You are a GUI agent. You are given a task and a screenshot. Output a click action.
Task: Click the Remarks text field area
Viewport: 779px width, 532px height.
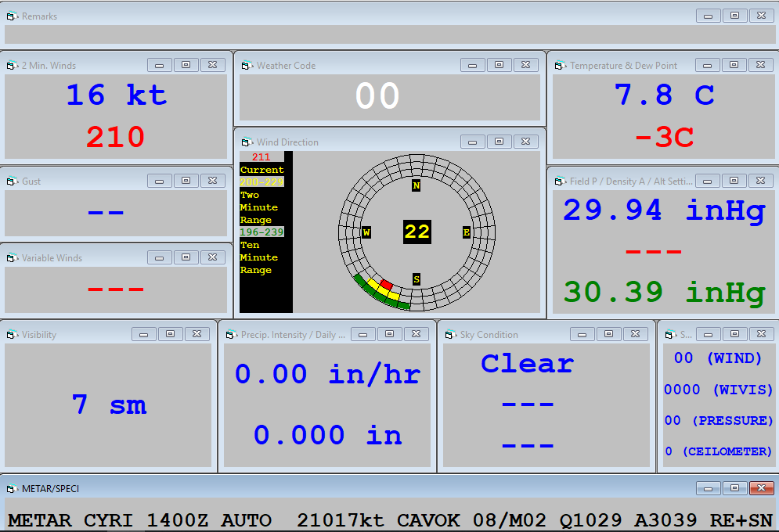[x=390, y=34]
